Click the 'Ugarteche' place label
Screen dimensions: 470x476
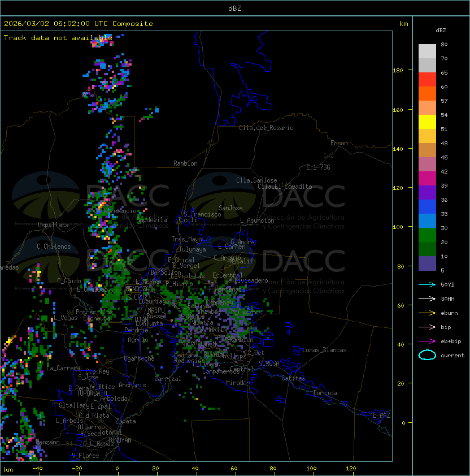(x=139, y=358)
